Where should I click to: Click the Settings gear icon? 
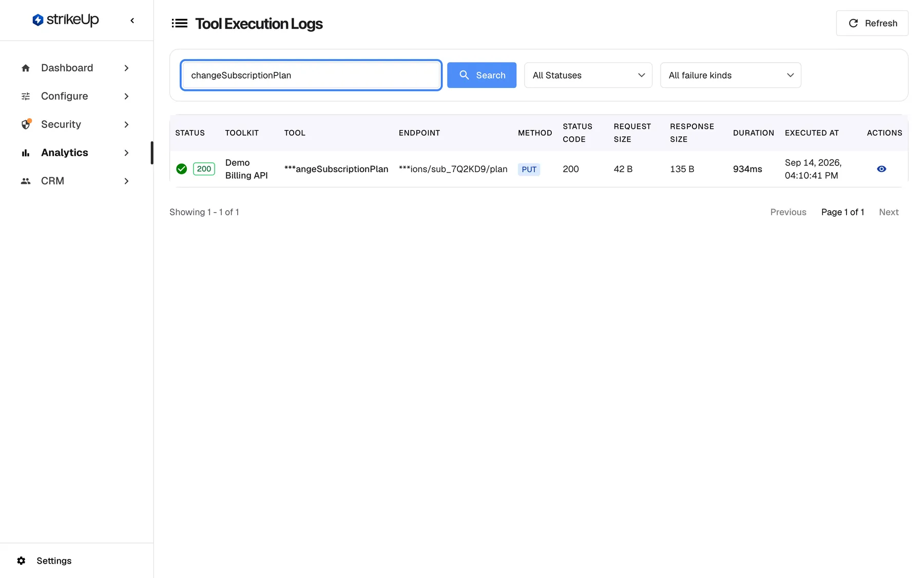[21, 561]
